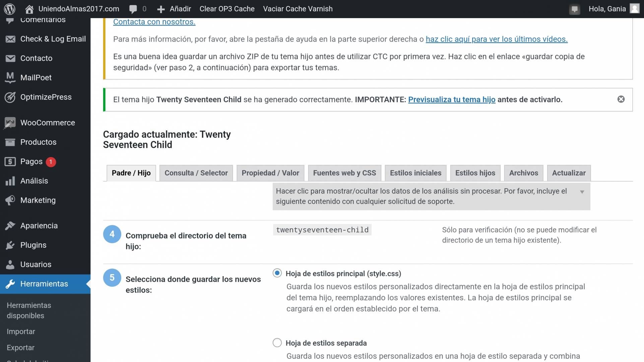Open the latest videos link
The height and width of the screenshot is (362, 644).
pos(497,39)
